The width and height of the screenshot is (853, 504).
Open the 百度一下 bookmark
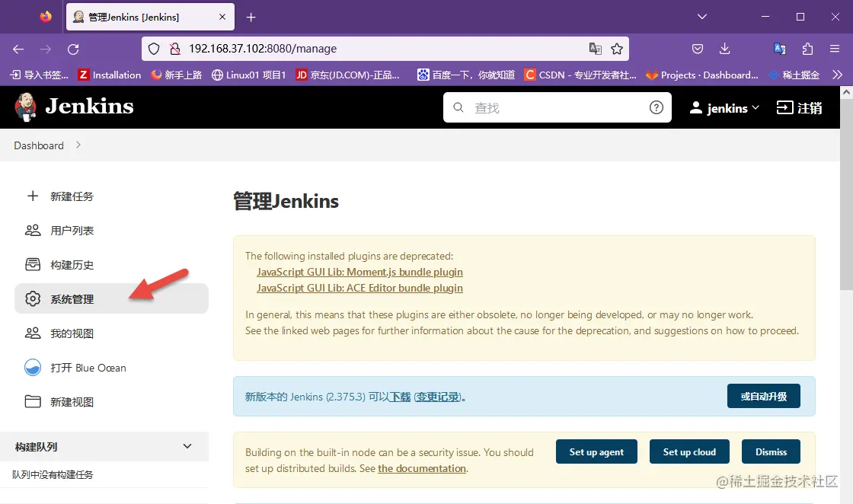pos(465,75)
